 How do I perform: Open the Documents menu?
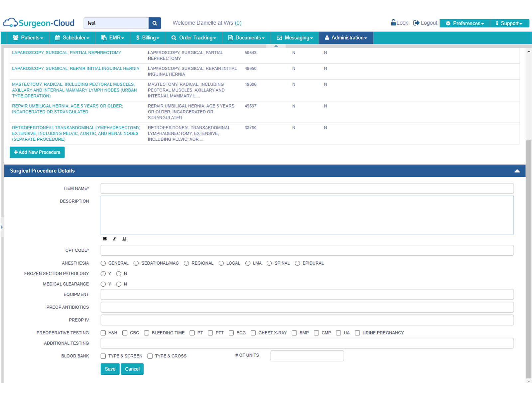(246, 38)
